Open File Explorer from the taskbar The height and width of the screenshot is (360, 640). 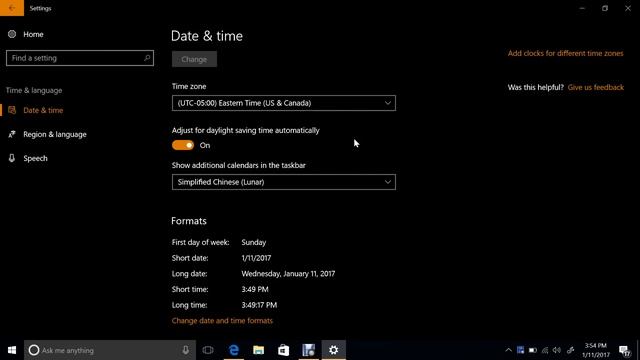coord(258,350)
